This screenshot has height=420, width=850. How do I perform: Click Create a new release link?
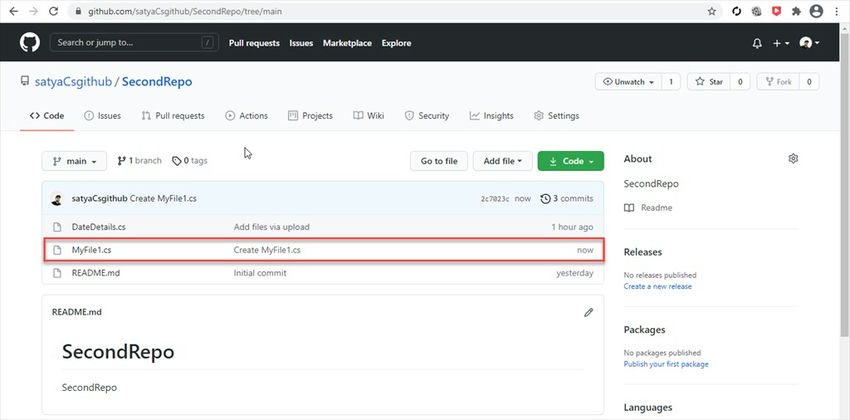tap(657, 286)
